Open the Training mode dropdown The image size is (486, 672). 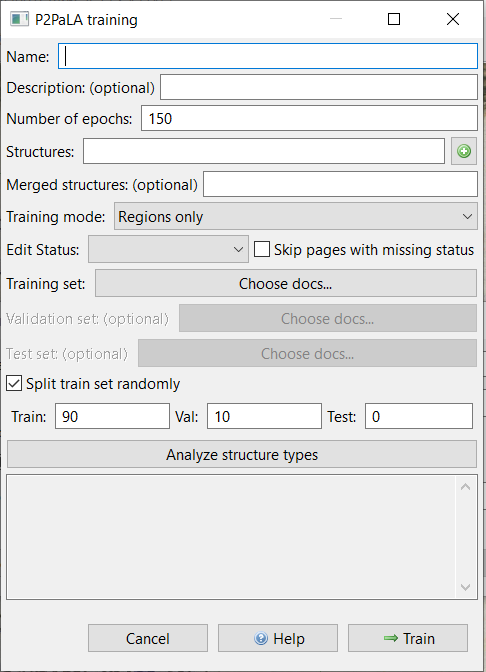[296, 216]
